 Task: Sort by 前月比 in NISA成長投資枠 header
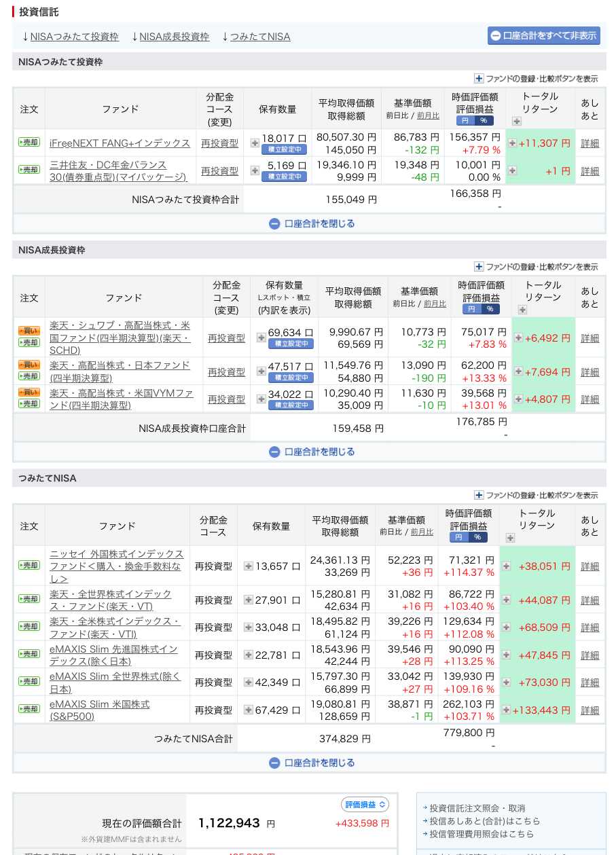point(435,304)
